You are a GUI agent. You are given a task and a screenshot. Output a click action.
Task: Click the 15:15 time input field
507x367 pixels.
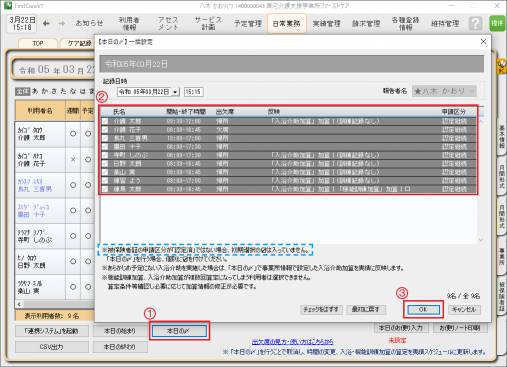tap(193, 92)
